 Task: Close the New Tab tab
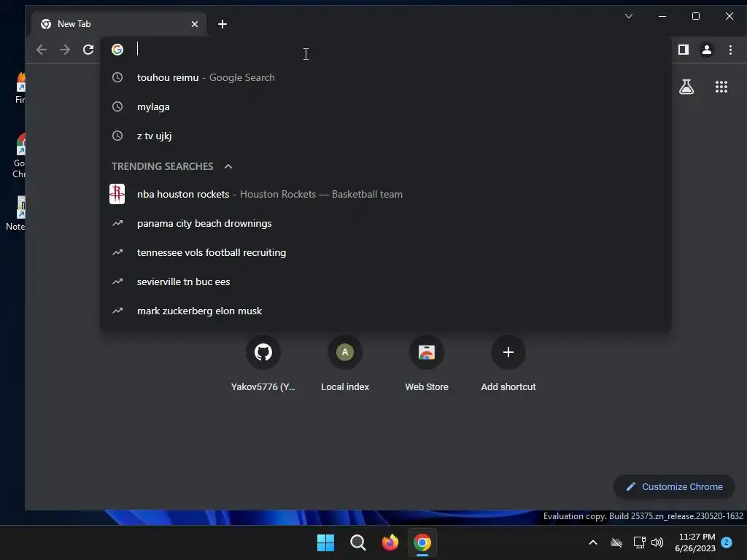194,24
